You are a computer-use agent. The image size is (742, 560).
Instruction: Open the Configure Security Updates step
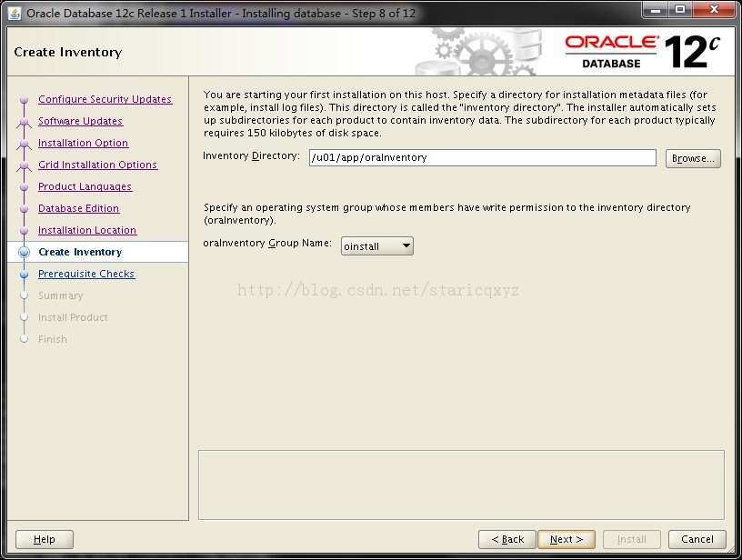point(105,99)
